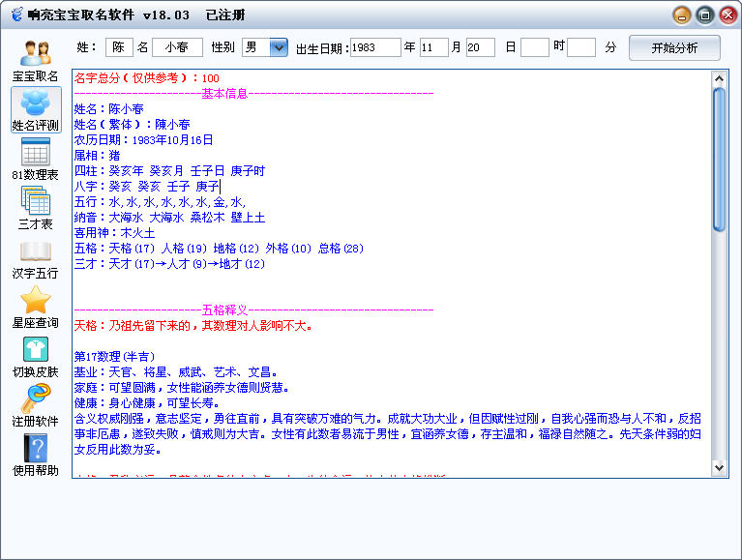Screen dimensions: 742x560
Task: Click the 开始分析 start analysis button
Action: [674, 47]
